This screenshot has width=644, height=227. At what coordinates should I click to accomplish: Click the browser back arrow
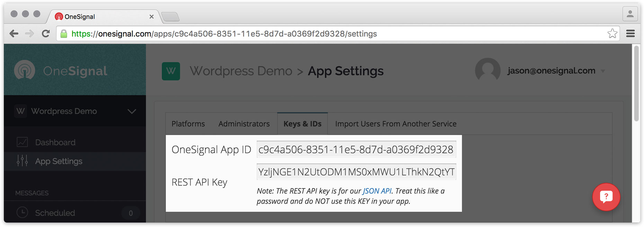14,34
